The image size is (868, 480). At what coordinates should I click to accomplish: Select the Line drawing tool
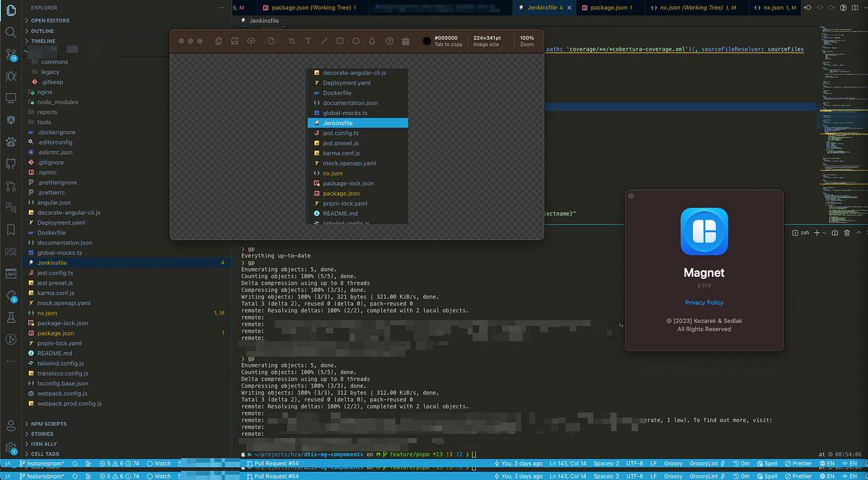click(325, 41)
